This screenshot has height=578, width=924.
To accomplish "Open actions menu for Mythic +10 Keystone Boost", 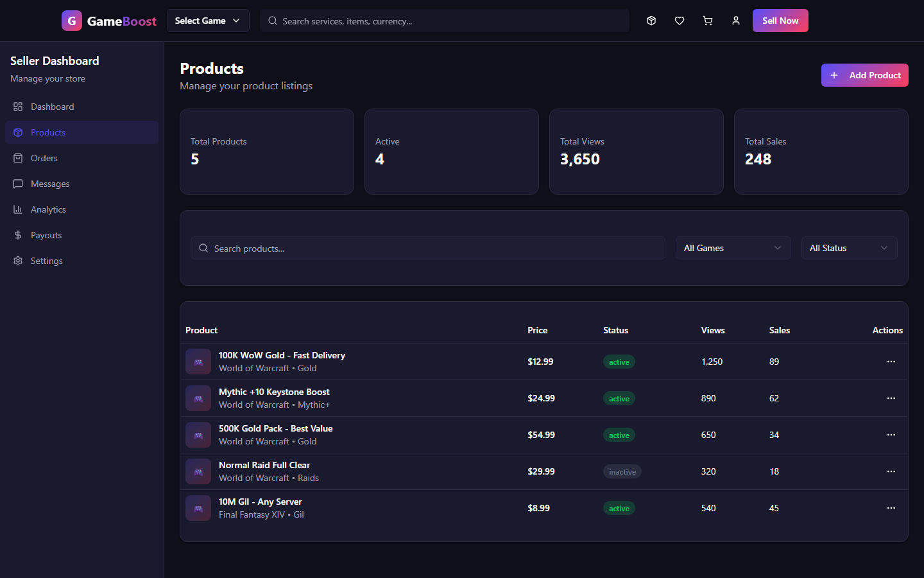I will (891, 398).
